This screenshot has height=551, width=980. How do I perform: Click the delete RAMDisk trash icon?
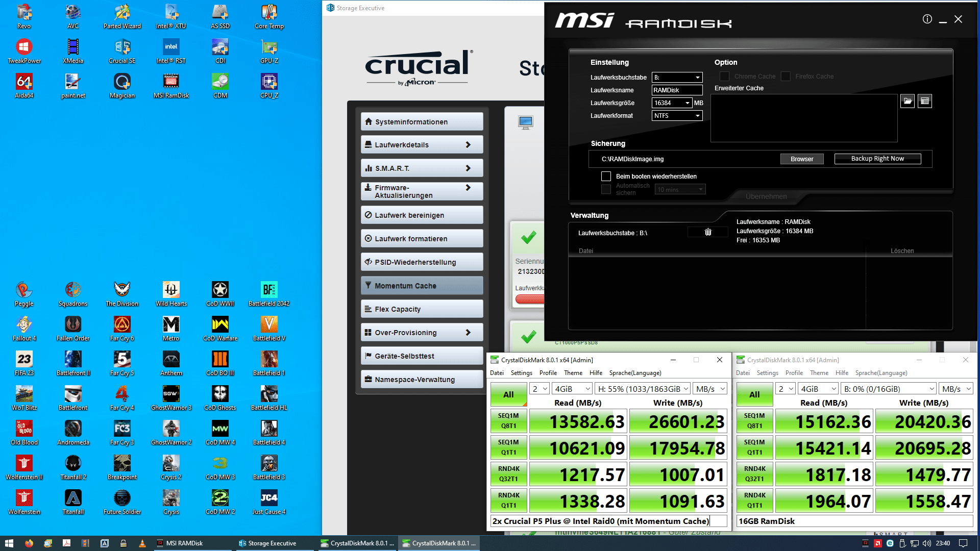pos(708,232)
